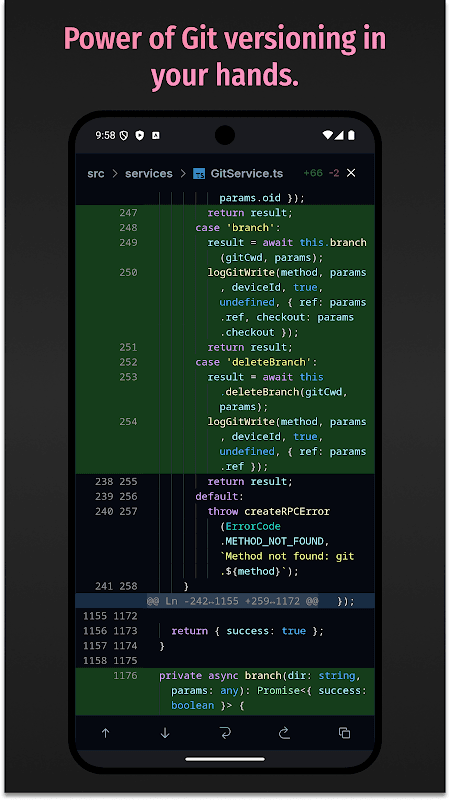Tap private async branch function line
This screenshot has width=450, height=800.
260,676
